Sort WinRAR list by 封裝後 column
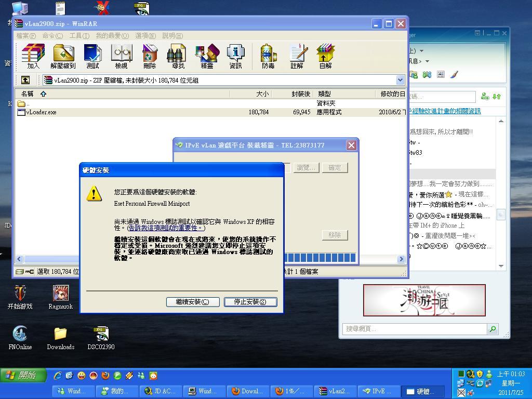Image resolution: width=532 pixels, height=399 pixels. click(x=292, y=94)
